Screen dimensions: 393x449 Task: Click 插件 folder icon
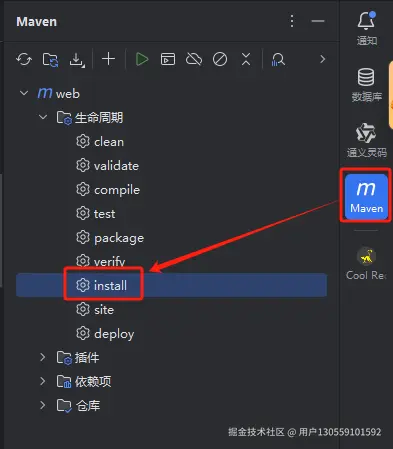(64, 358)
